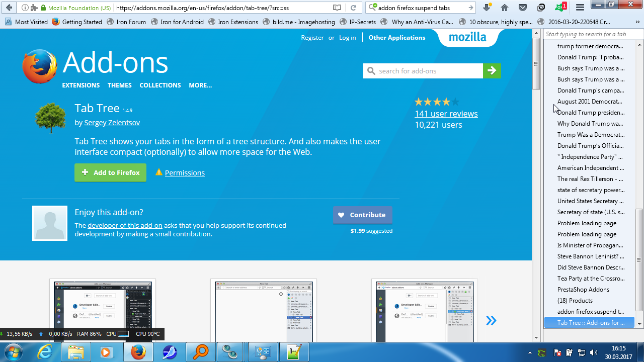Viewport: 644px width, 362px height.
Task: Open the THEMES menu
Action: tap(120, 85)
